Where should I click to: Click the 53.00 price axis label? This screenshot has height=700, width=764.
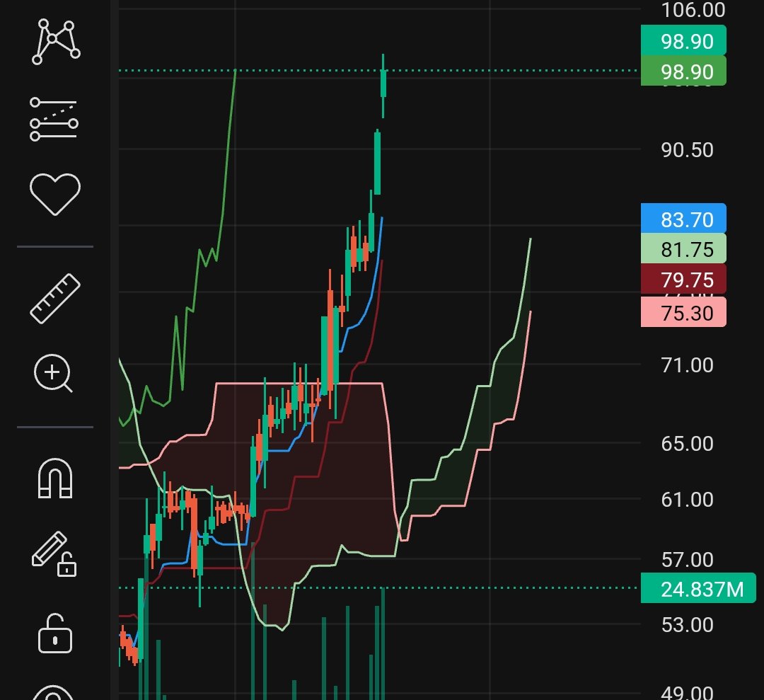(687, 624)
